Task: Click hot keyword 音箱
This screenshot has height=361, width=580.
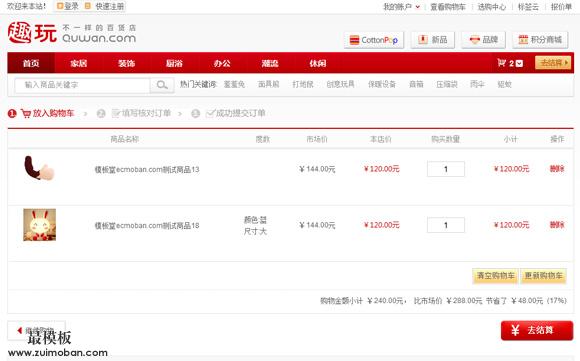Action: coord(416,84)
